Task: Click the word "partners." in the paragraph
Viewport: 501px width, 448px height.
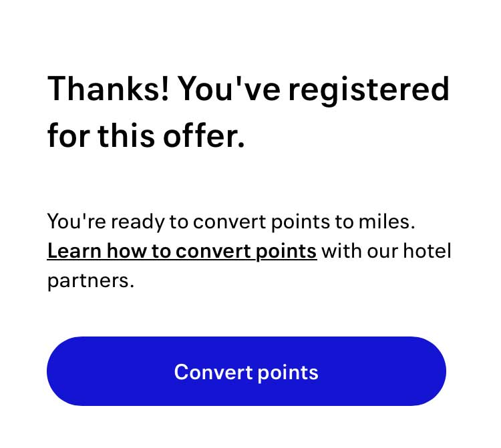Action: click(x=90, y=281)
